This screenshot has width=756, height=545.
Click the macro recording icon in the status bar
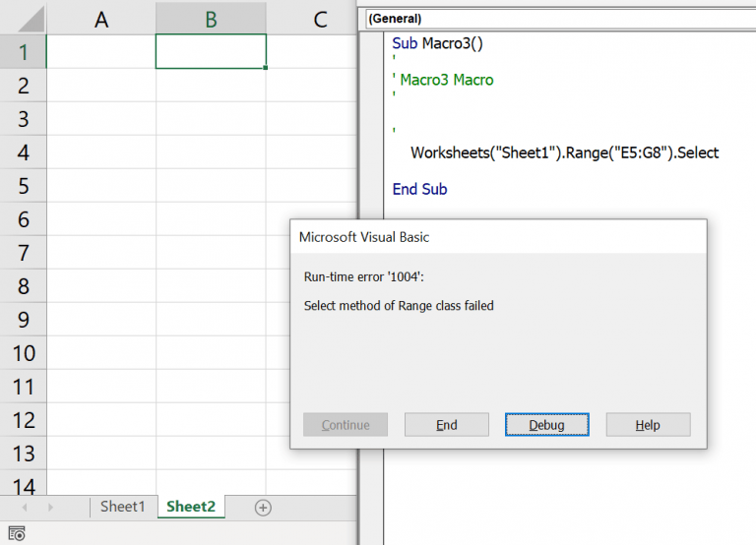(x=17, y=533)
